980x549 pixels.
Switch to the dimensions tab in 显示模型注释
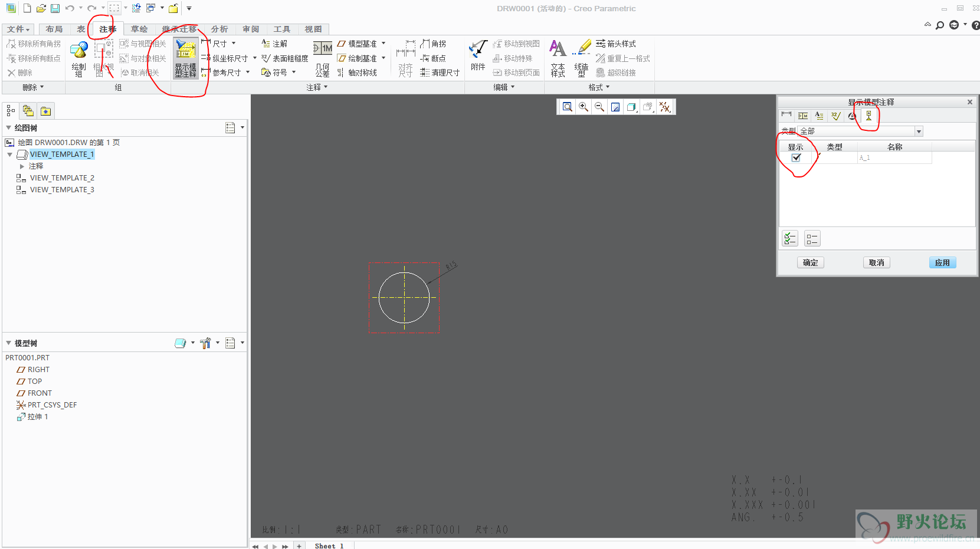(x=786, y=116)
